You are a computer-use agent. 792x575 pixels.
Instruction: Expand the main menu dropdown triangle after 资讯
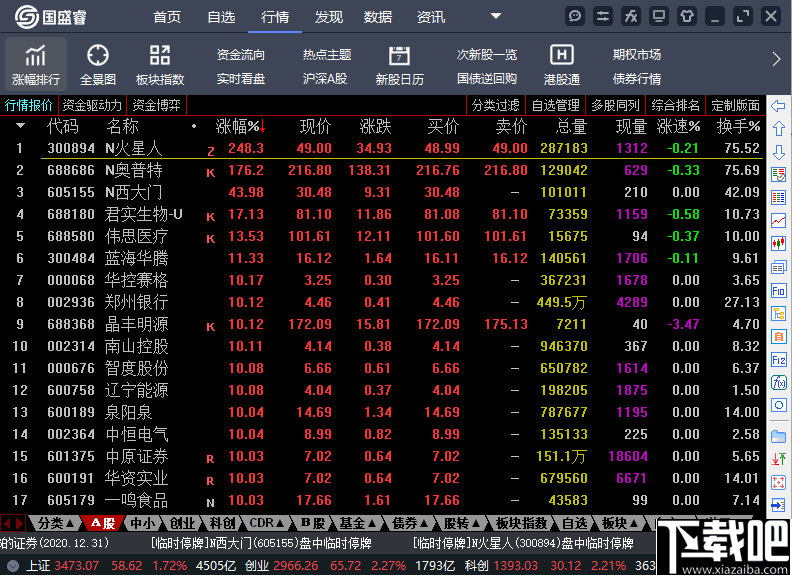[496, 16]
